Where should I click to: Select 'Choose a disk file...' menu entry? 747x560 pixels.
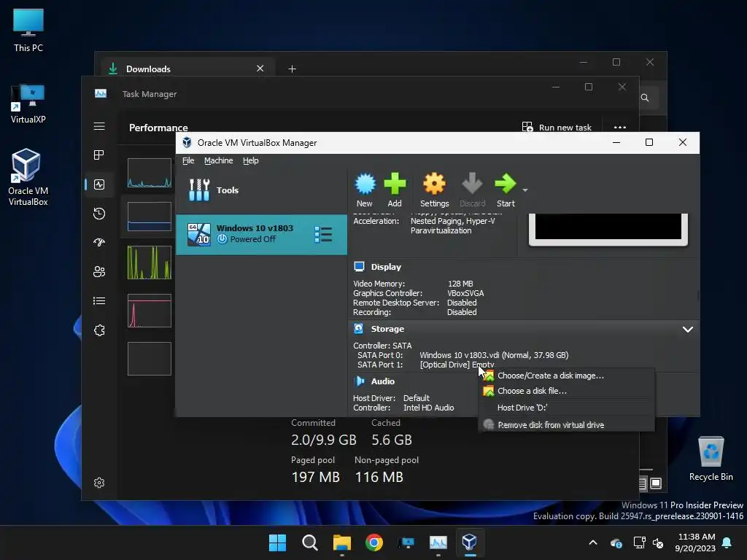coord(566,391)
